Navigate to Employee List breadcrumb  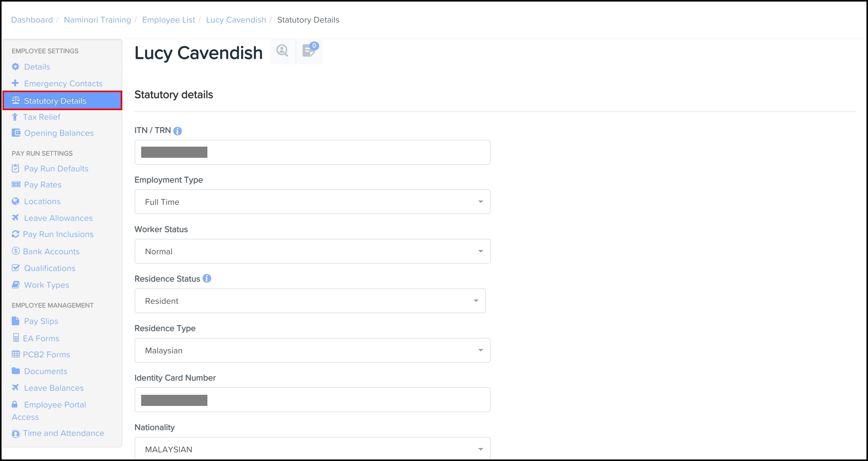[x=168, y=20]
